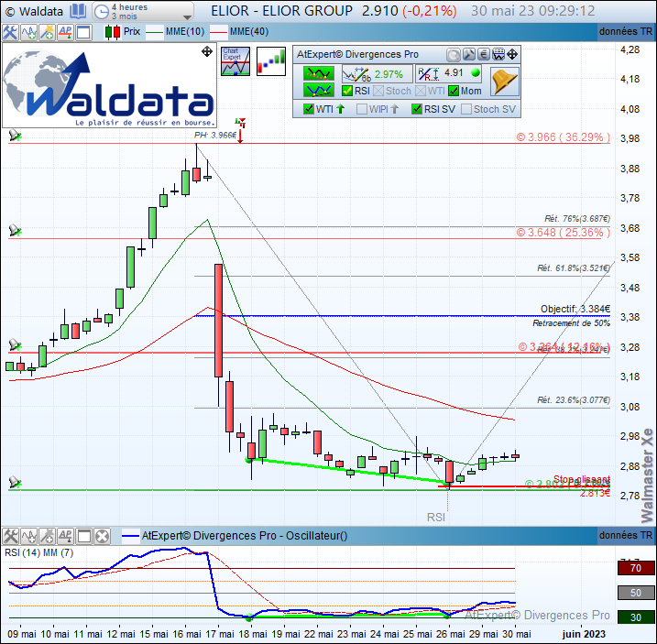The image size is (657, 644).
Task: Click the Rét. 61.8%(3.521€) label
Action: [x=574, y=268]
